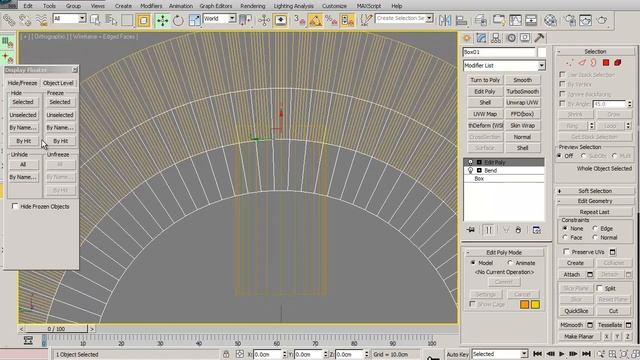Click the Mirror tool icon
Screen dimensions: 640x360
click(445, 20)
